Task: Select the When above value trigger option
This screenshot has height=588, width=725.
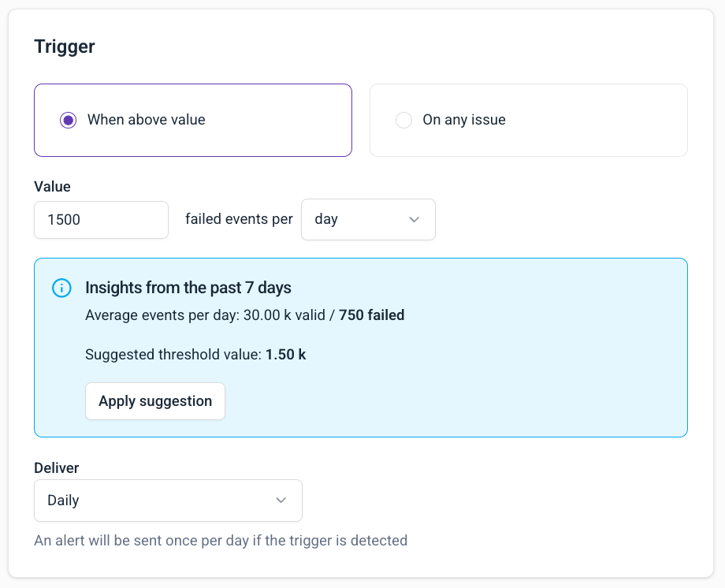Action: pyautogui.click(x=193, y=120)
